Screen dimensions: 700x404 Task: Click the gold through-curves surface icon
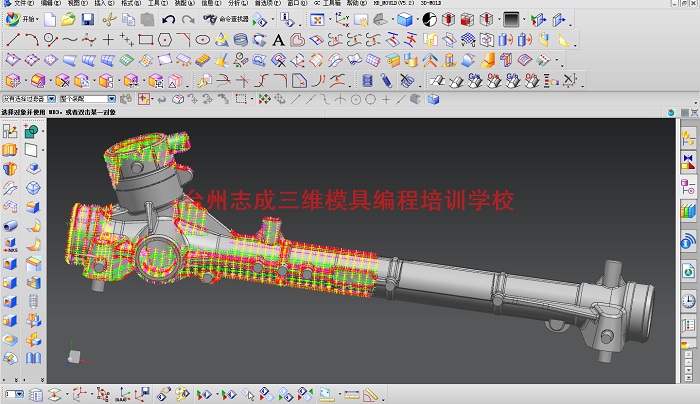point(202,60)
